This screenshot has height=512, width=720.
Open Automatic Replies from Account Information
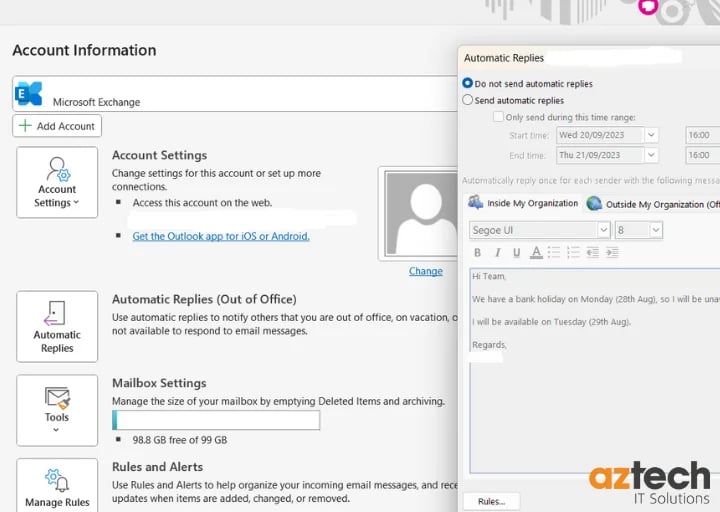[x=57, y=326]
